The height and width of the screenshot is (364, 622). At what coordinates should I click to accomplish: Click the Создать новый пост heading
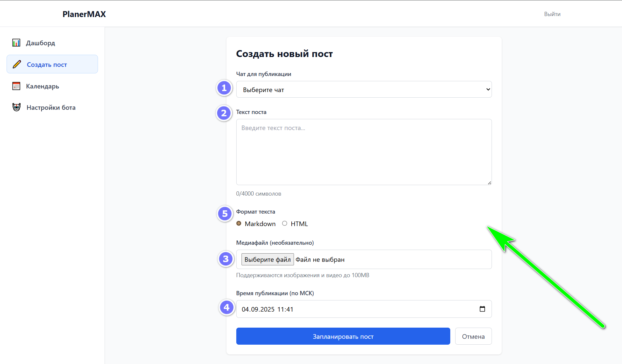pyautogui.click(x=284, y=54)
